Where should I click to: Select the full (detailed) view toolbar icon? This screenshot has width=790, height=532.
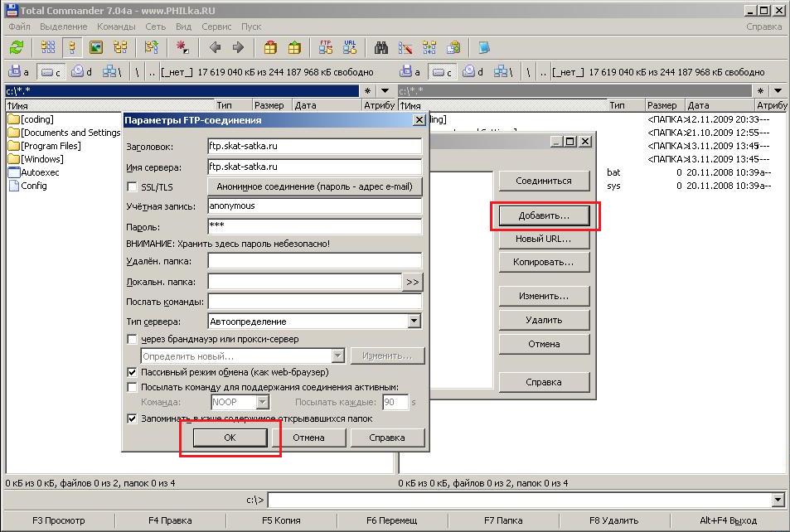72,48
